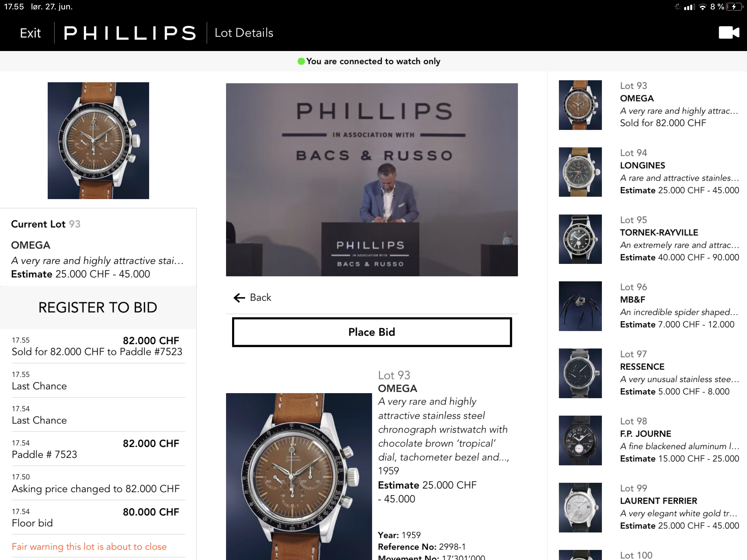Click the Back arrow icon
This screenshot has height=560, width=747.
(239, 297)
